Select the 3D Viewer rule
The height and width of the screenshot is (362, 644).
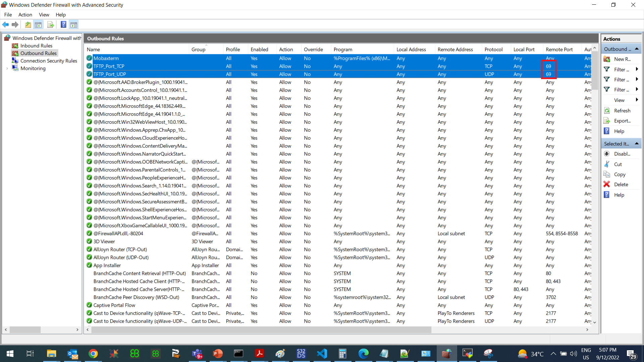(338, 242)
